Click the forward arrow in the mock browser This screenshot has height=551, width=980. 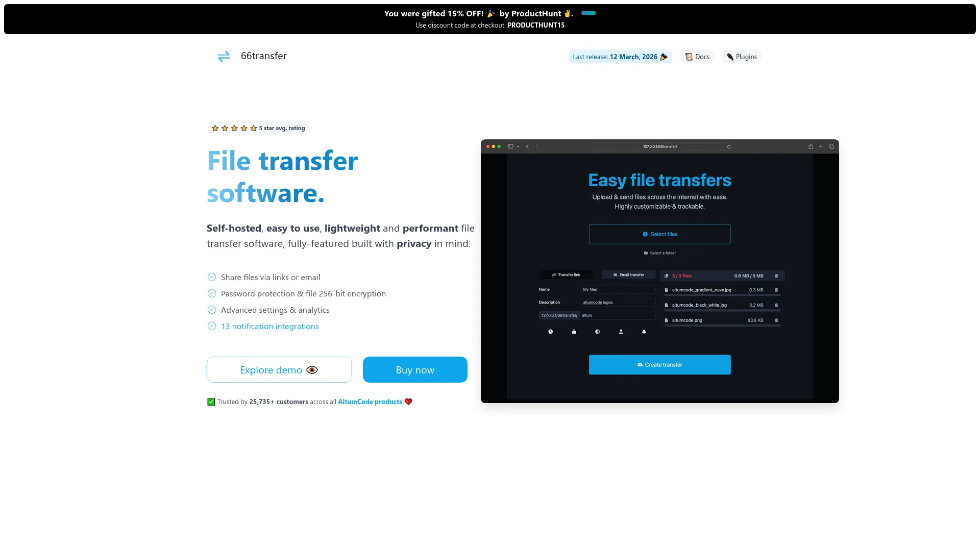pos(537,146)
